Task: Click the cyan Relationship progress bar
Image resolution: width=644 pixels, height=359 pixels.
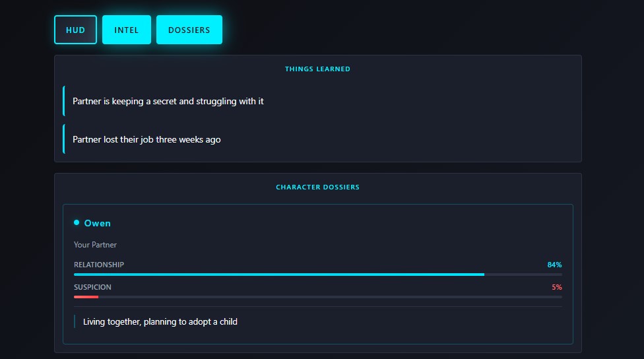Action: tap(278, 274)
